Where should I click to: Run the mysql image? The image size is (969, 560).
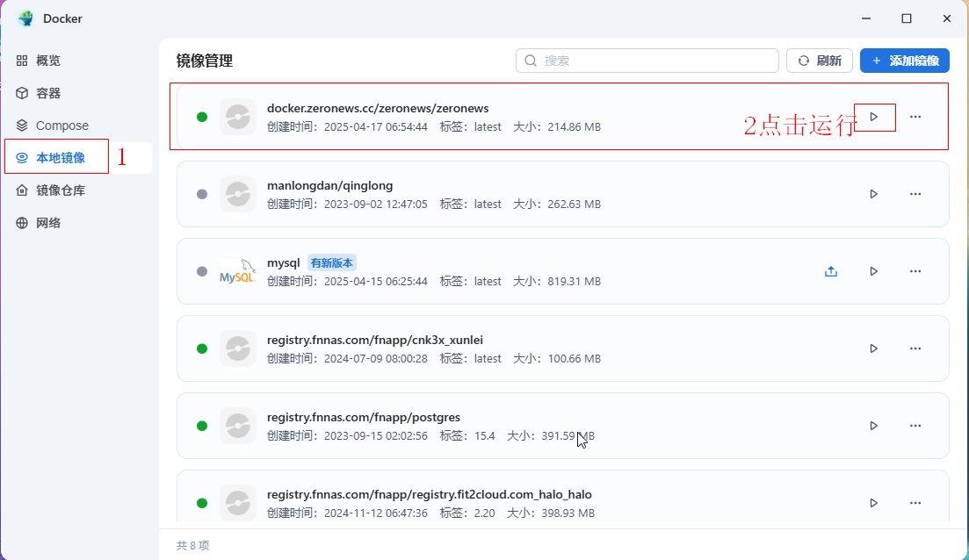point(874,271)
